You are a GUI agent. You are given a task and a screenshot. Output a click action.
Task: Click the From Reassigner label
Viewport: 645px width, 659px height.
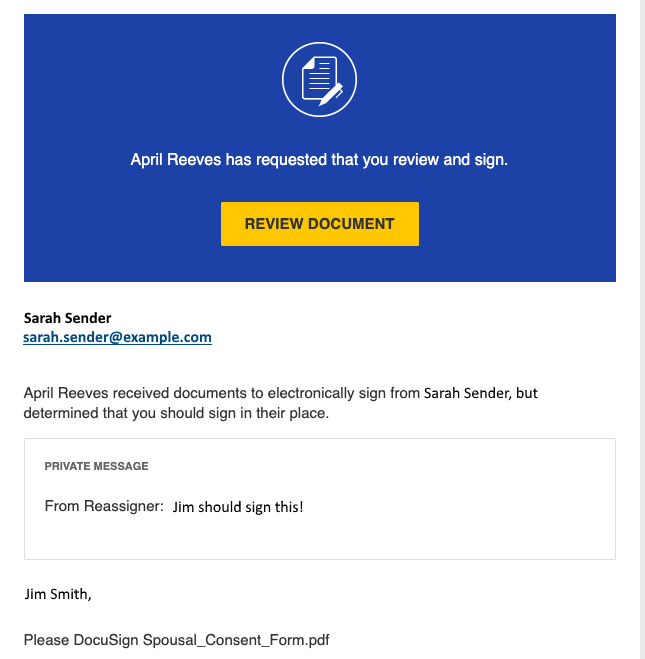coord(104,506)
